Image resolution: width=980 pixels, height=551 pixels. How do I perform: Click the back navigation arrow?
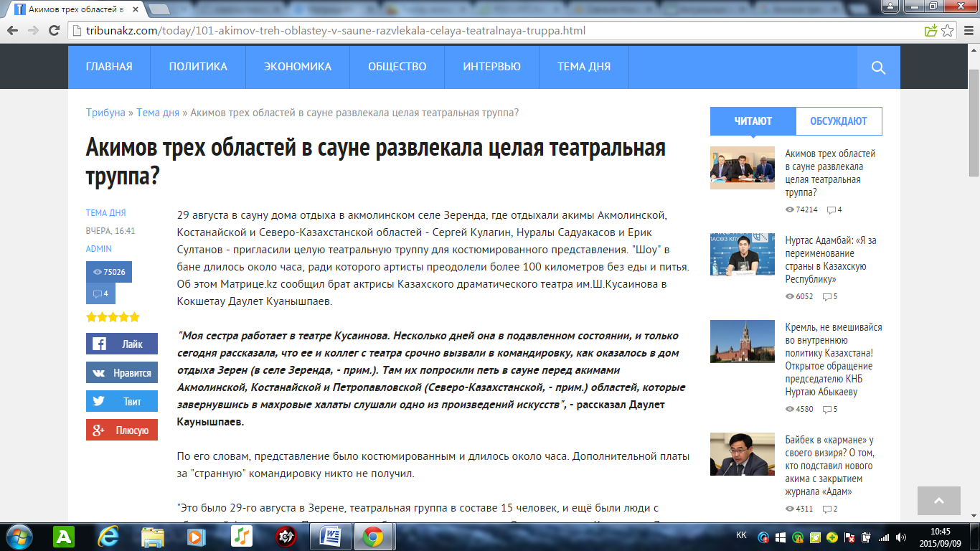pyautogui.click(x=13, y=31)
